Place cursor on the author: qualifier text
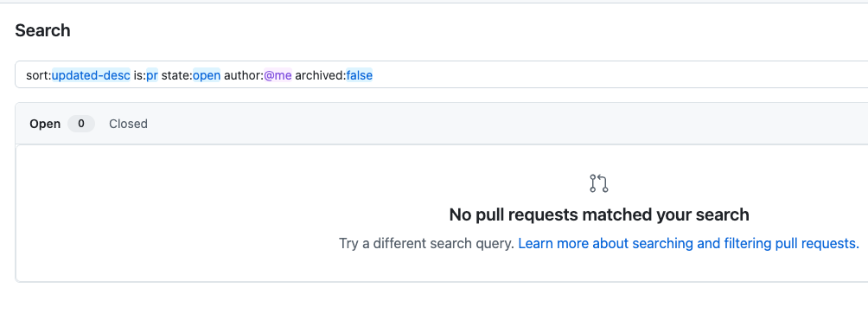This screenshot has height=320, width=868. 243,75
